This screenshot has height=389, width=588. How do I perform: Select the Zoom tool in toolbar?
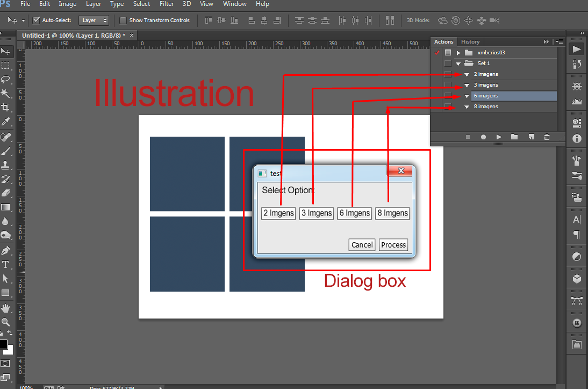[x=6, y=322]
